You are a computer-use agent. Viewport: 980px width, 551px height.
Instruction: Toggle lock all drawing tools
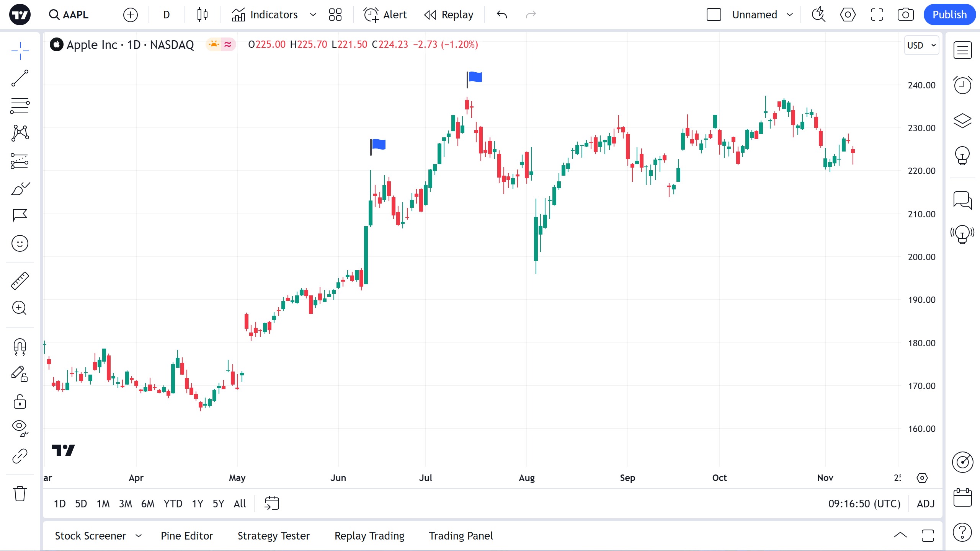20,402
